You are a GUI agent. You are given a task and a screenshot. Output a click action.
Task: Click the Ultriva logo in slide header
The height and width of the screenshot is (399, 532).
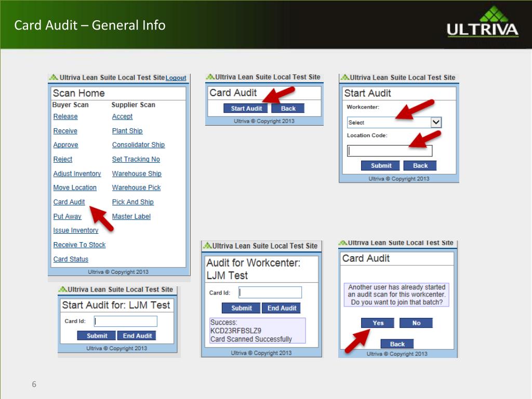pyautogui.click(x=482, y=22)
